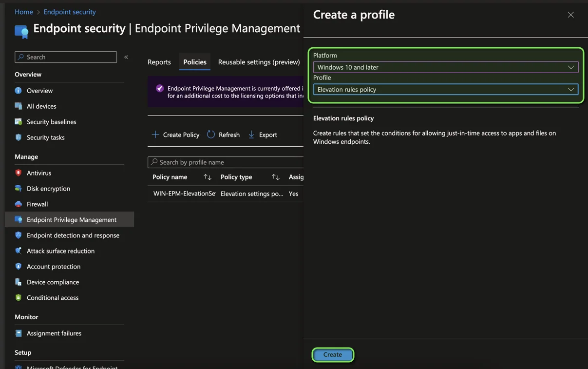Open All devices in sidebar
This screenshot has width=588, height=369.
pos(41,106)
